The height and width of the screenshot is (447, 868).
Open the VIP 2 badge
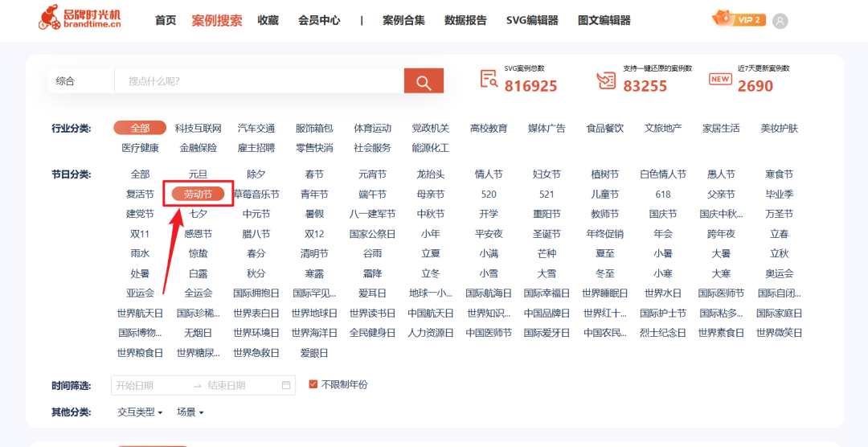click(x=739, y=19)
